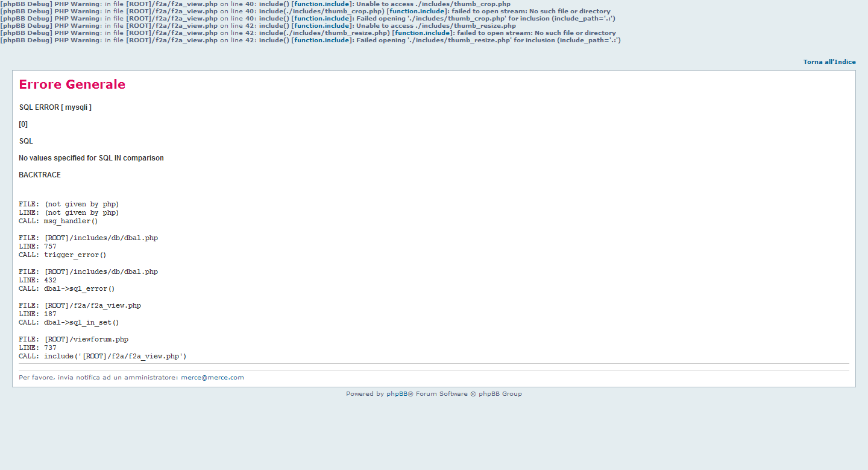868x470 pixels.
Task: Open function.include link on thumb_crop 'failed to open stream' warning
Action: point(418,11)
